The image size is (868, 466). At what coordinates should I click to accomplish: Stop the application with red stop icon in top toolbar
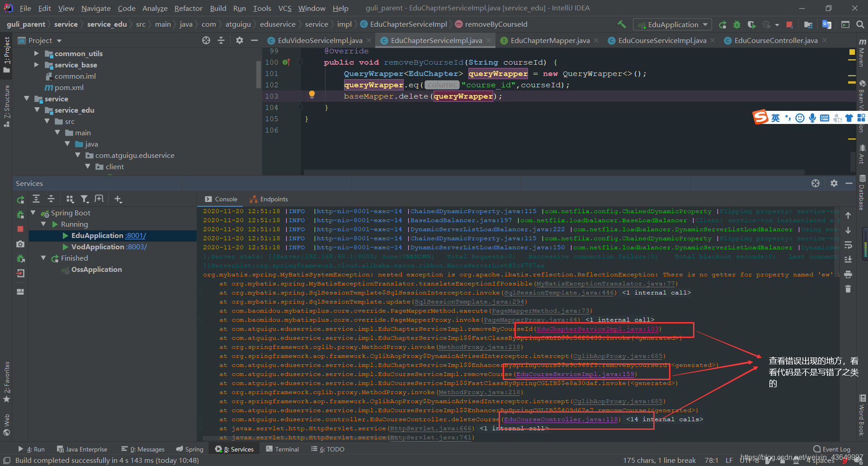tap(789, 24)
